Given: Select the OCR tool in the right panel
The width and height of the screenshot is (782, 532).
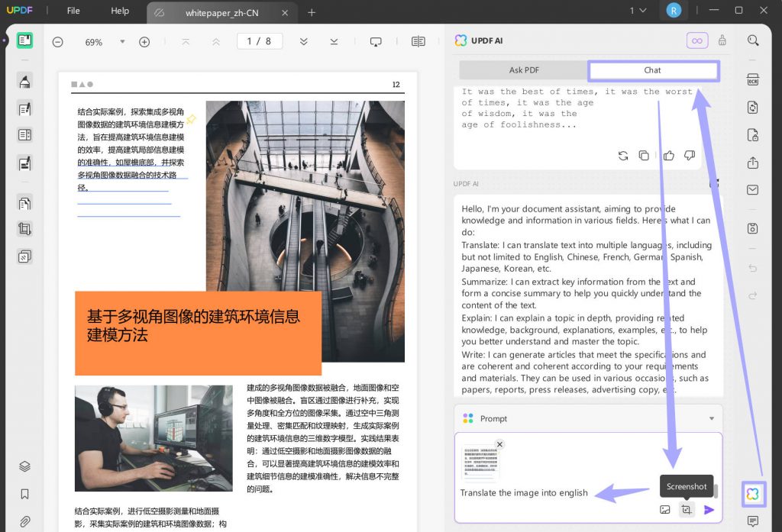Looking at the screenshot, I should pos(753,79).
